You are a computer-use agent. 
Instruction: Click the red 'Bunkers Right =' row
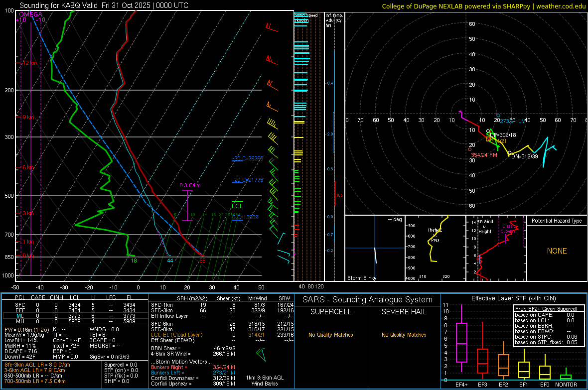tap(193, 367)
